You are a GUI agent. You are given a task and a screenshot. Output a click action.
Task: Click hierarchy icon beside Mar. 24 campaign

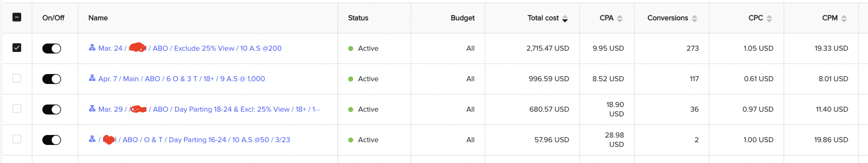coord(92,47)
